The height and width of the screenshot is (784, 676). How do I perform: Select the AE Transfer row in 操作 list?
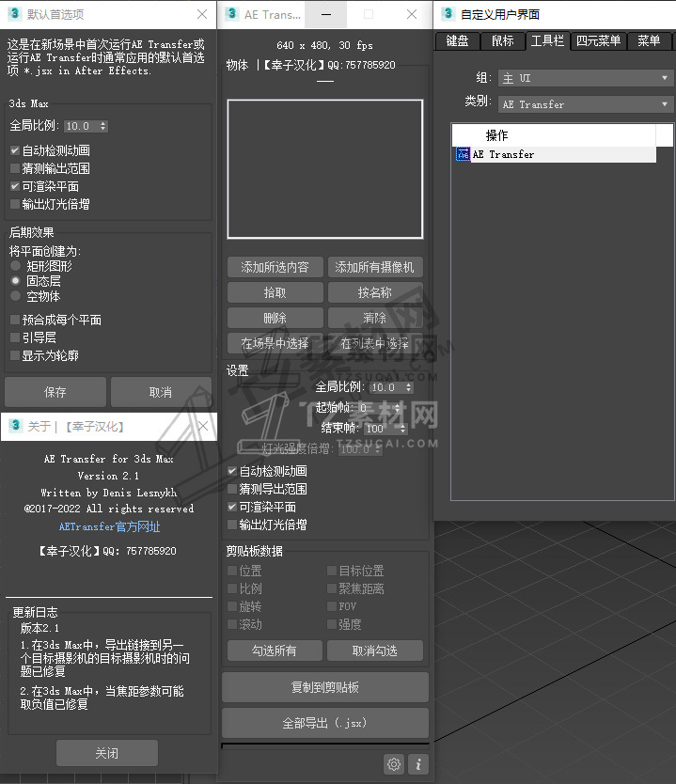556,154
